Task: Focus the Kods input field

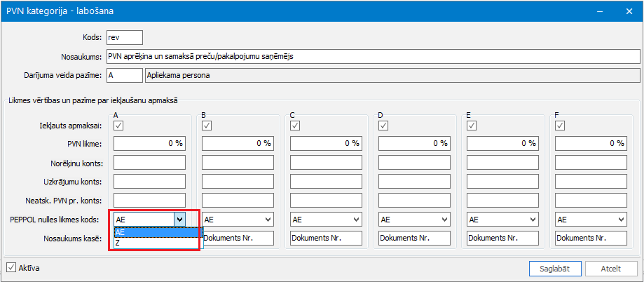Action: [125, 37]
